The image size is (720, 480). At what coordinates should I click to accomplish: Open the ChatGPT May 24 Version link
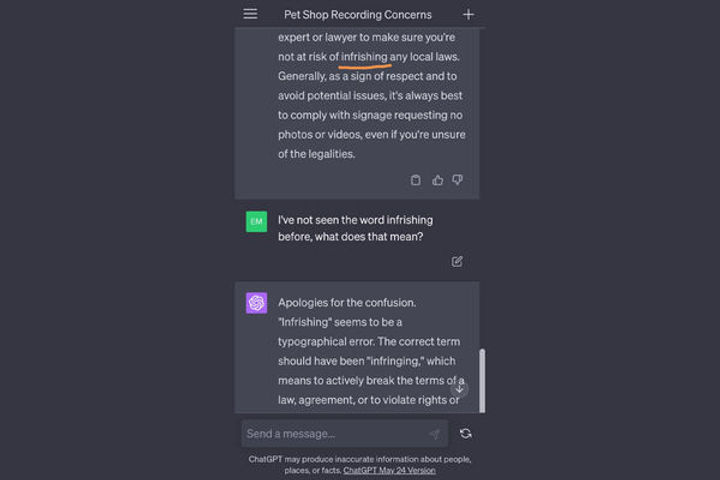click(389, 470)
